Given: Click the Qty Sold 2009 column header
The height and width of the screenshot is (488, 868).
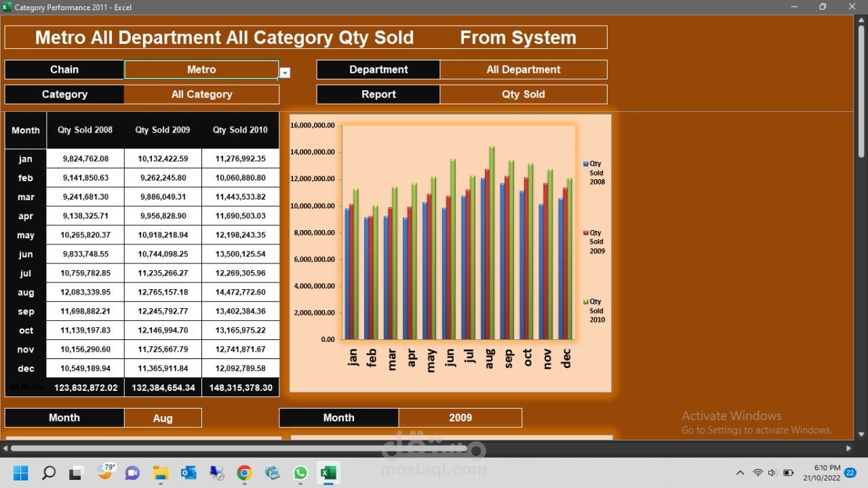Looking at the screenshot, I should click(x=163, y=130).
